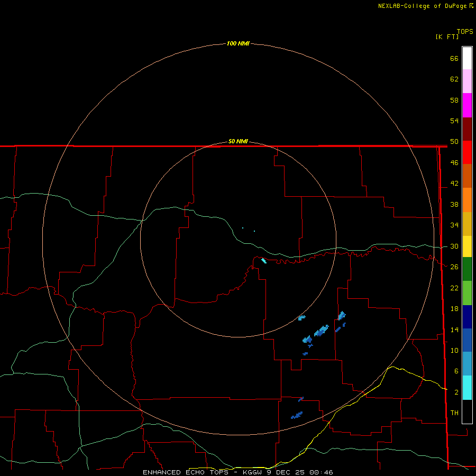The image size is (476, 476).
Task: Select the bright red legend swatch
Action: (x=467, y=152)
